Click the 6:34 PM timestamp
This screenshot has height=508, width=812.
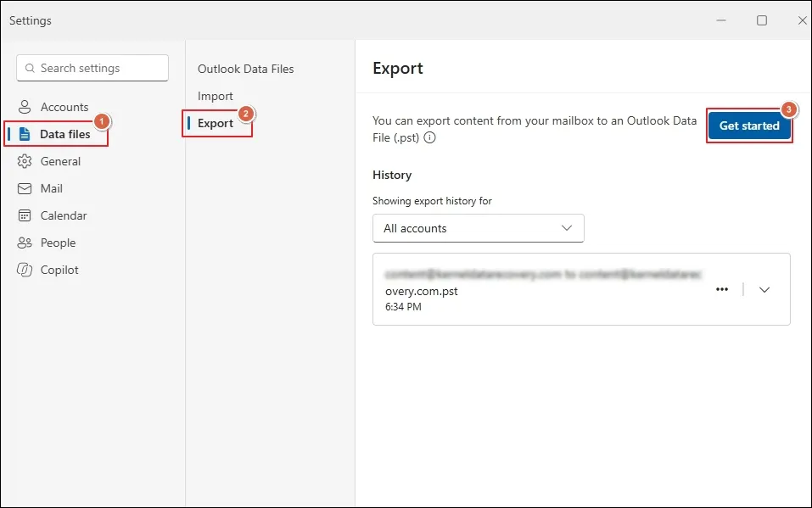(x=403, y=306)
